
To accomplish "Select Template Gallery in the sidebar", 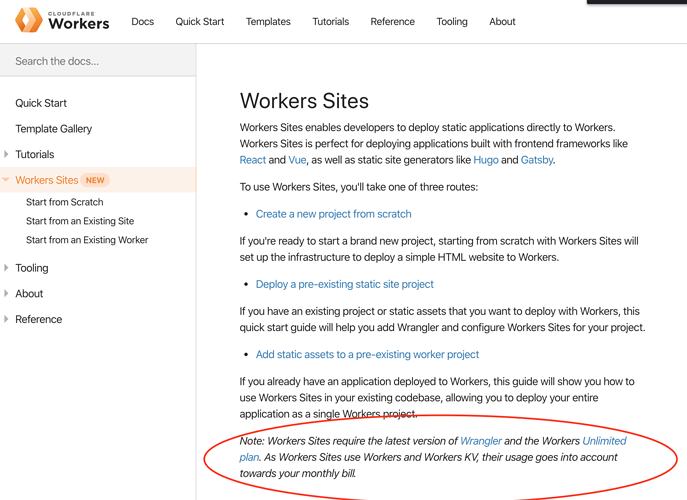I will click(53, 129).
